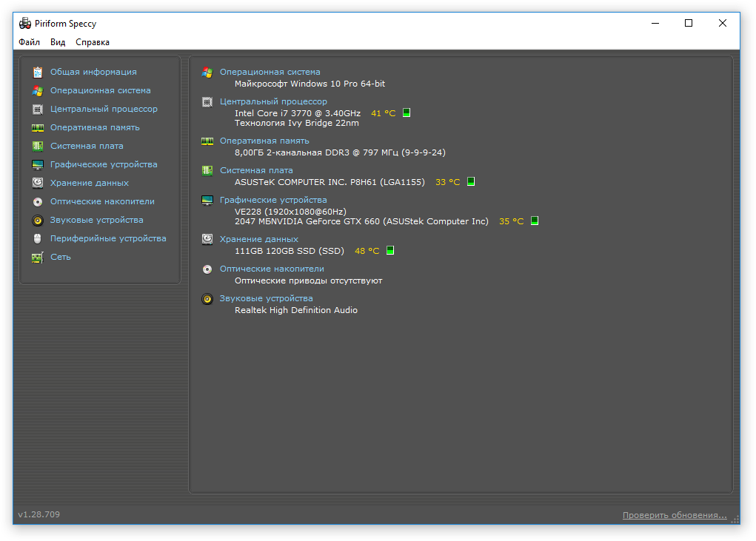This screenshot has width=756, height=541.
Task: Select Общая информация in the sidebar
Action: pos(93,72)
